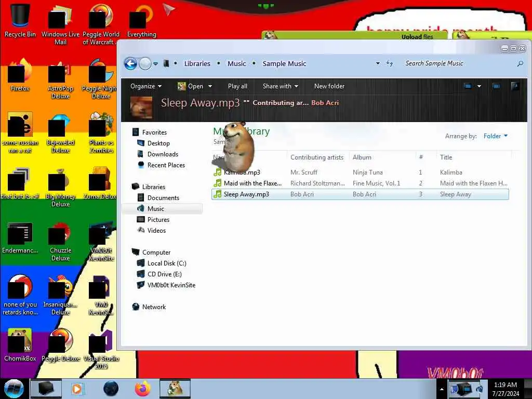The width and height of the screenshot is (532, 399).
Task: Click media player icon in taskbar
Action: (77, 389)
